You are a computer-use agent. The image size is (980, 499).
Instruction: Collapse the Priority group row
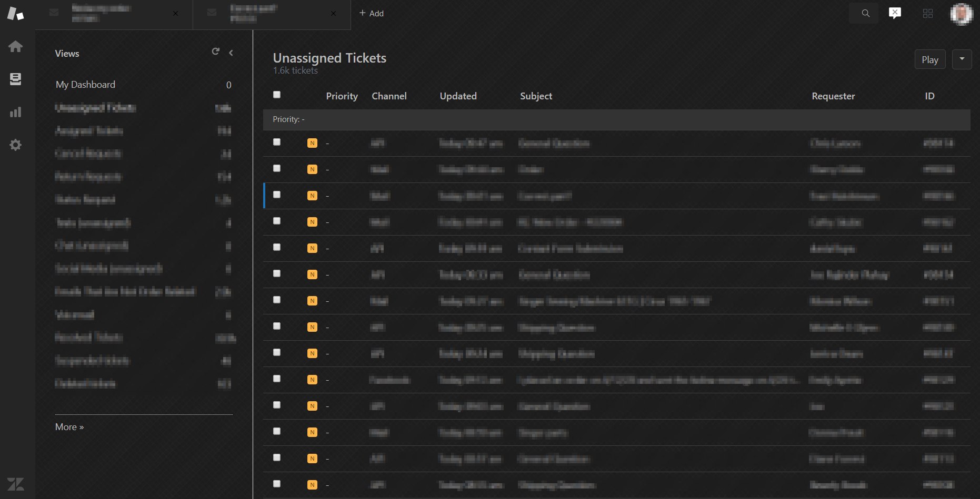coord(288,119)
